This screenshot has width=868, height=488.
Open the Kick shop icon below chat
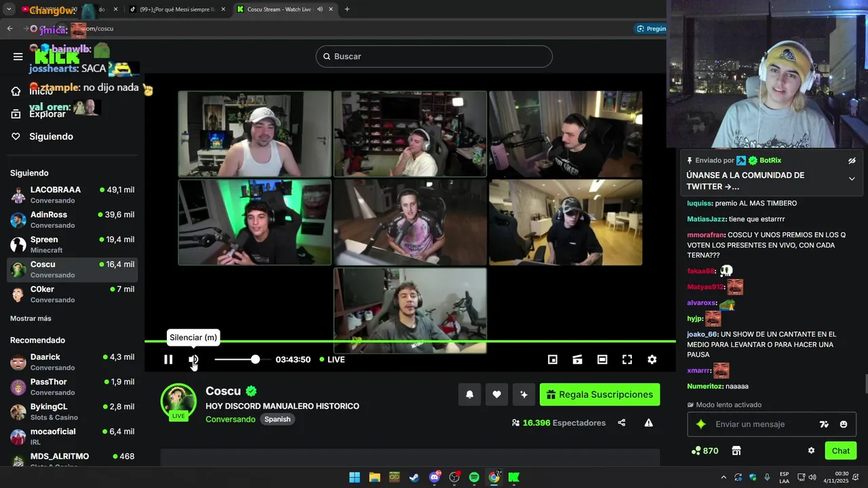pos(736,451)
